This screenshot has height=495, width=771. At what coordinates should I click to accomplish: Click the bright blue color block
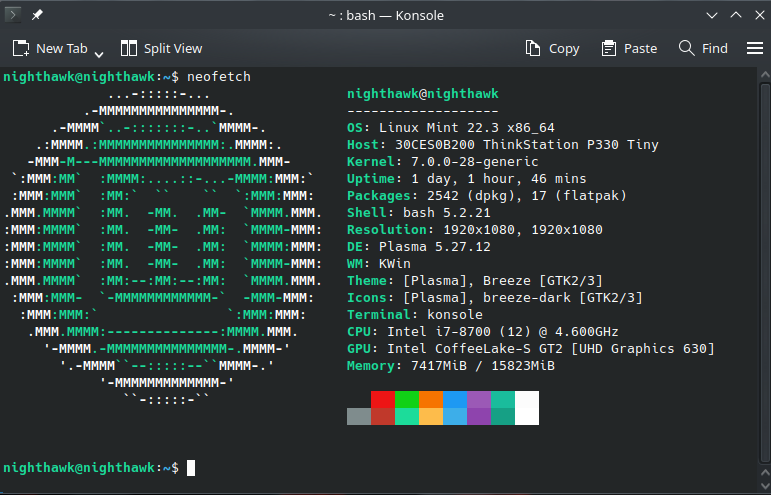pos(455,399)
